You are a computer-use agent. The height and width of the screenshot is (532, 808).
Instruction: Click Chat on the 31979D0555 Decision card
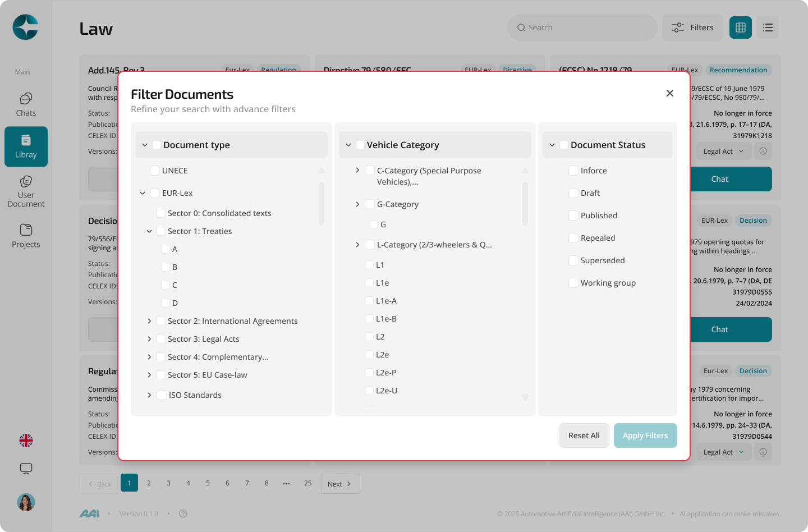tap(731, 329)
